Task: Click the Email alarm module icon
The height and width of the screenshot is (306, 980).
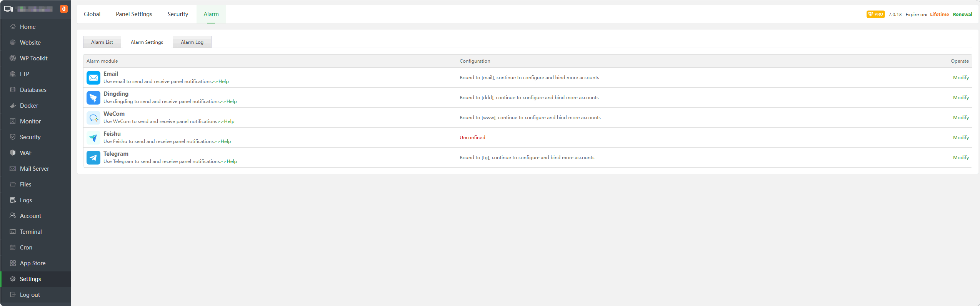Action: pyautogui.click(x=93, y=78)
